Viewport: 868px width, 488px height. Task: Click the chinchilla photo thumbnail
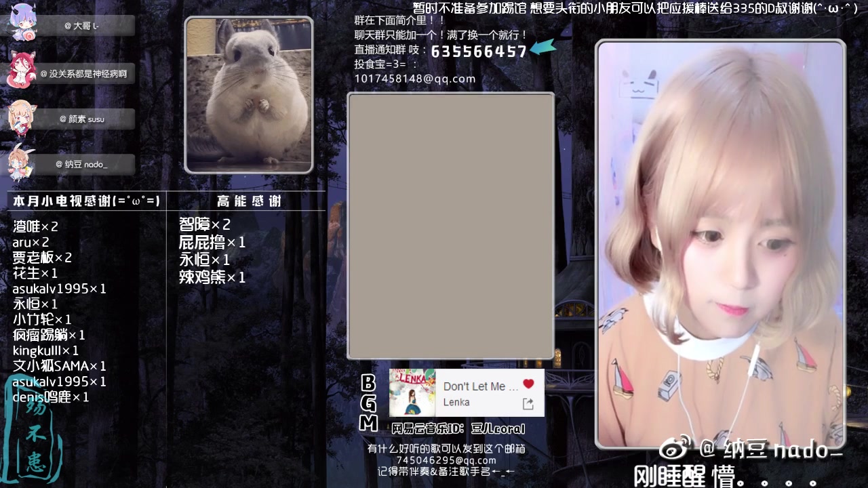click(x=250, y=94)
